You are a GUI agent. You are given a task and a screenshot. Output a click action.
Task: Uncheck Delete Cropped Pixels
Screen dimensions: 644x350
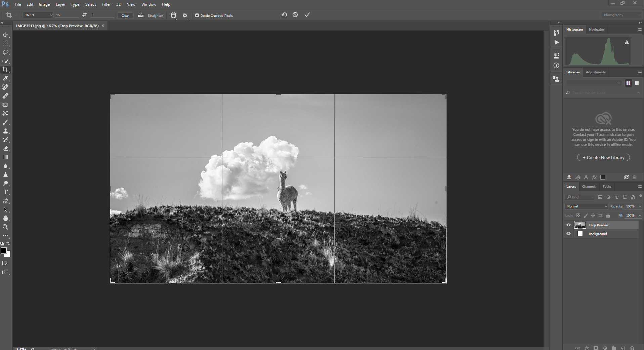click(x=197, y=15)
